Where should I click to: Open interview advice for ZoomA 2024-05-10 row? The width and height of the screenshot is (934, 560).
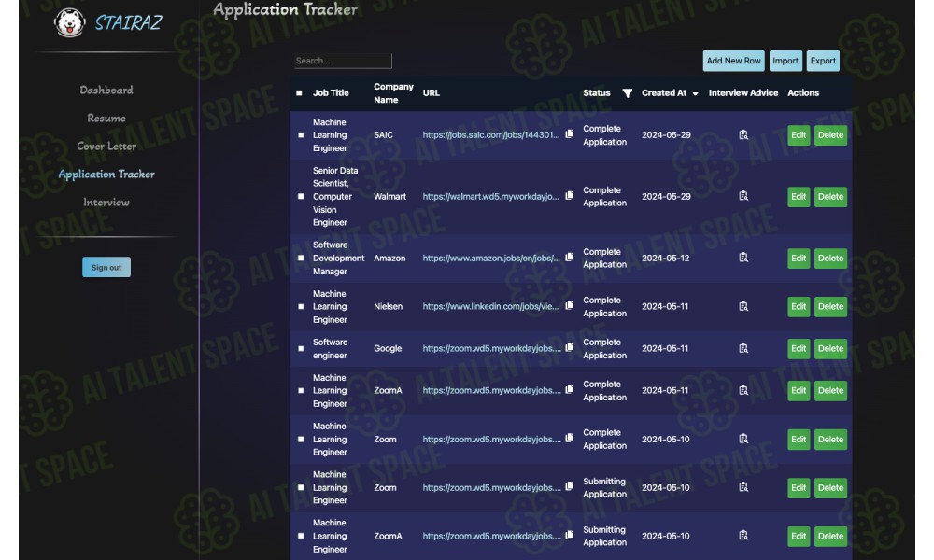(743, 536)
